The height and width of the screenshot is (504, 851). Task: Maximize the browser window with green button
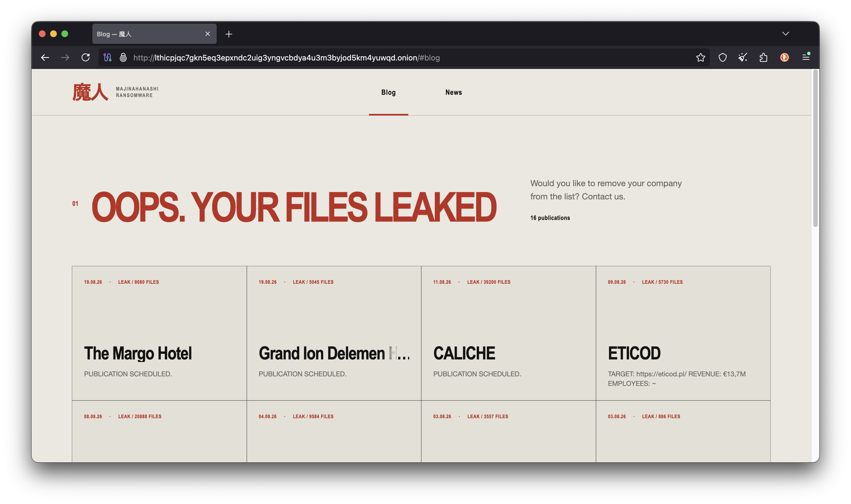[x=64, y=34]
